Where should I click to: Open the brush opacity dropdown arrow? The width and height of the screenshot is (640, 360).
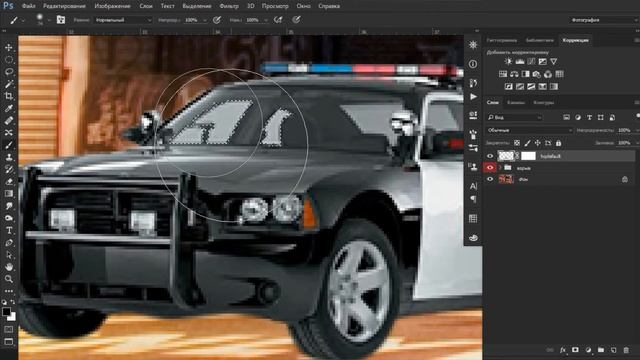[204, 20]
